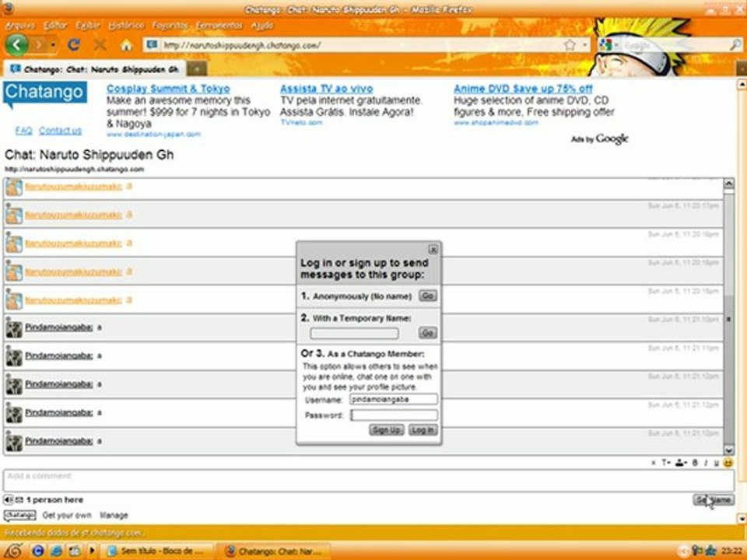Toggle the chat sound speaker icon
The image size is (747, 560).
(8, 499)
